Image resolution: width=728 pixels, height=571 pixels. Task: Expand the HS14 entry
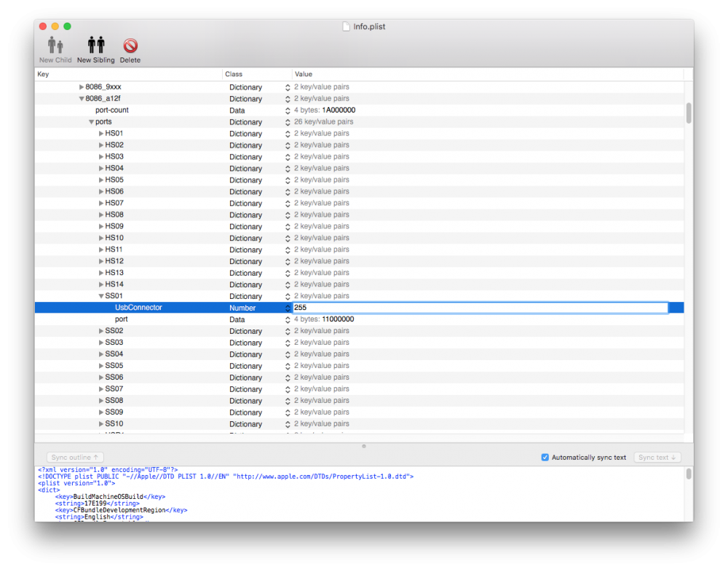tap(100, 284)
